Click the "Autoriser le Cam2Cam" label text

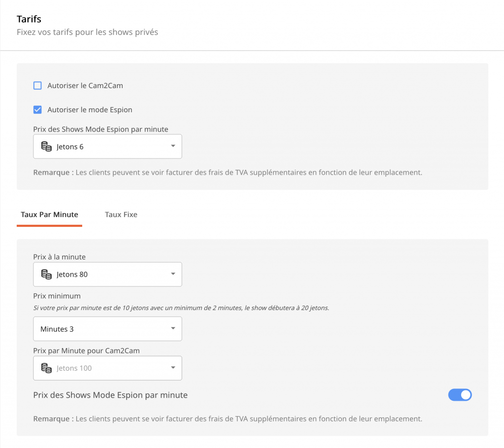click(x=85, y=86)
